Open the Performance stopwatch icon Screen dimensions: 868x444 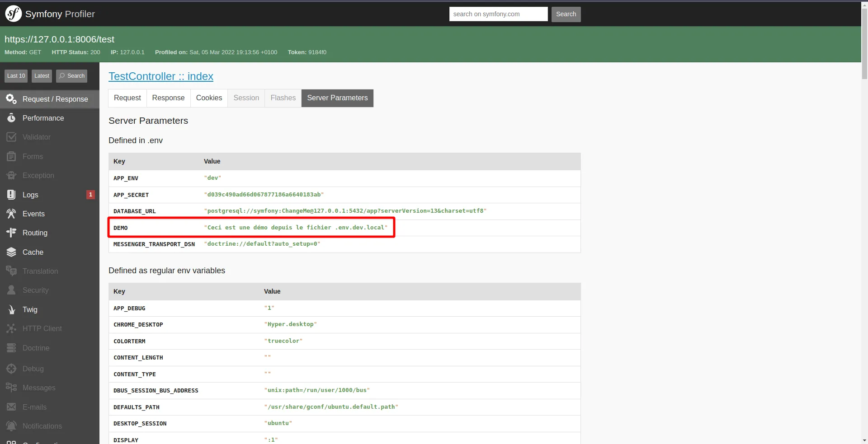11,118
